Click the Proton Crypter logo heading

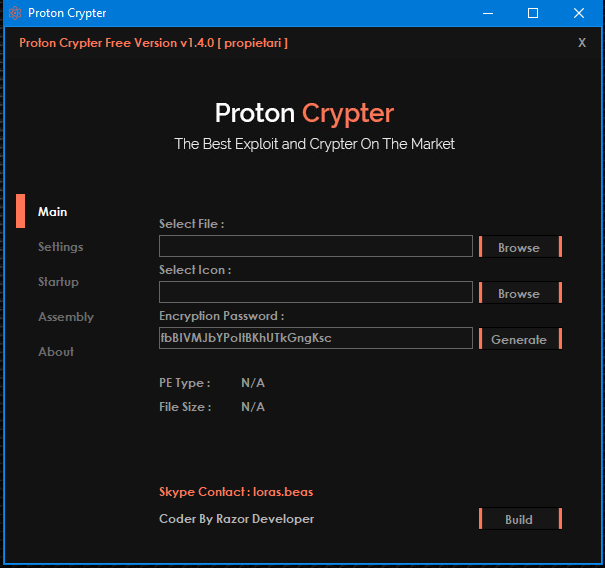(304, 113)
